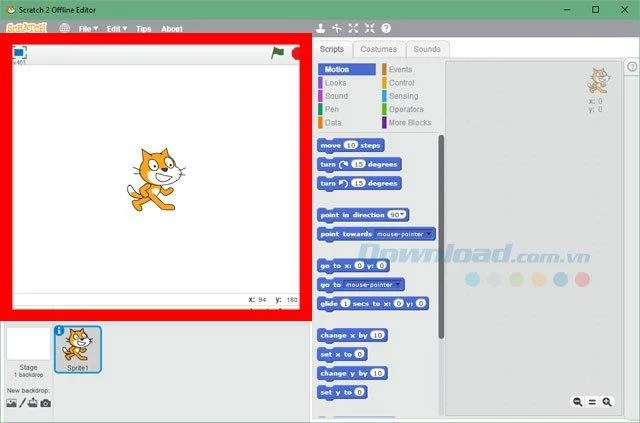Zoom in the scripts area
This screenshot has height=423, width=640.
tap(607, 402)
